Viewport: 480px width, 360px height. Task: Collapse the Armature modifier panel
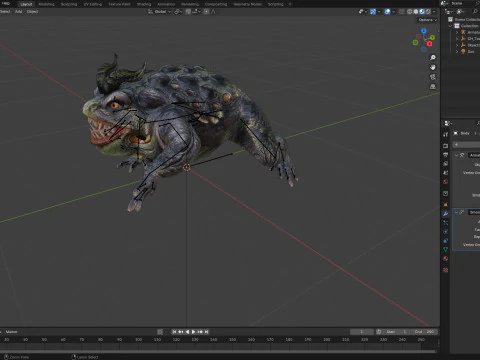click(x=456, y=155)
